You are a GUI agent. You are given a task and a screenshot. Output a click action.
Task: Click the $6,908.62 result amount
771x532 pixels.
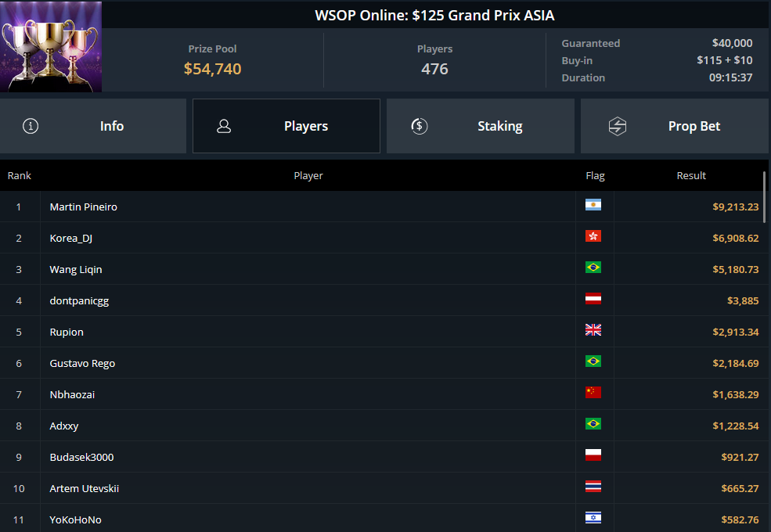pyautogui.click(x=736, y=239)
